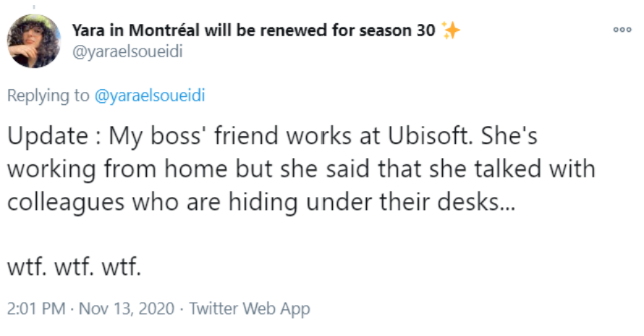The width and height of the screenshot is (644, 336).
Task: Click 'My boss' friend' in the tweet text
Action: pos(195,138)
